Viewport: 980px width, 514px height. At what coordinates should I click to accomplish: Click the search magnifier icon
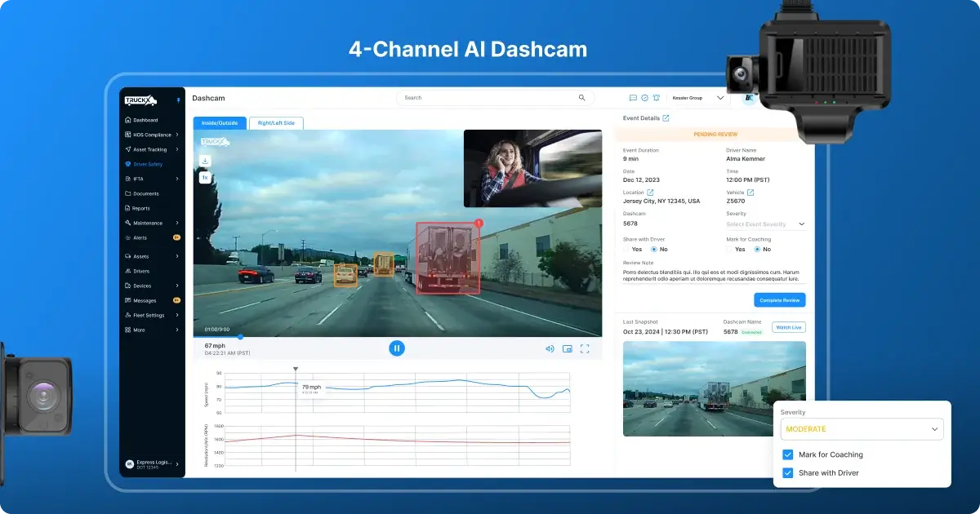pyautogui.click(x=582, y=98)
